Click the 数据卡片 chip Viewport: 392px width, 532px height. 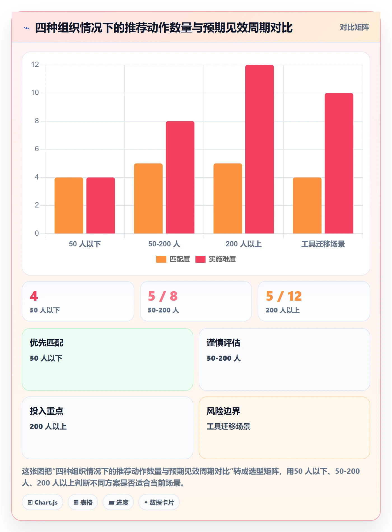[159, 502]
